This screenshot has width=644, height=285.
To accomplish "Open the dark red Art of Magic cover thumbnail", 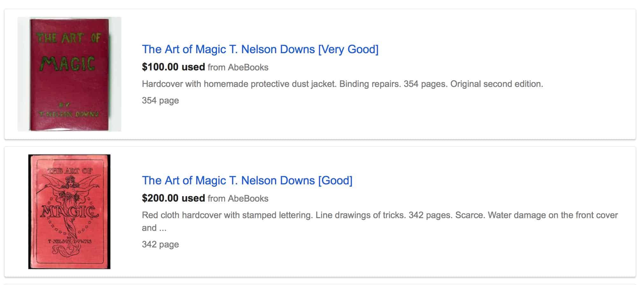I will (x=69, y=74).
